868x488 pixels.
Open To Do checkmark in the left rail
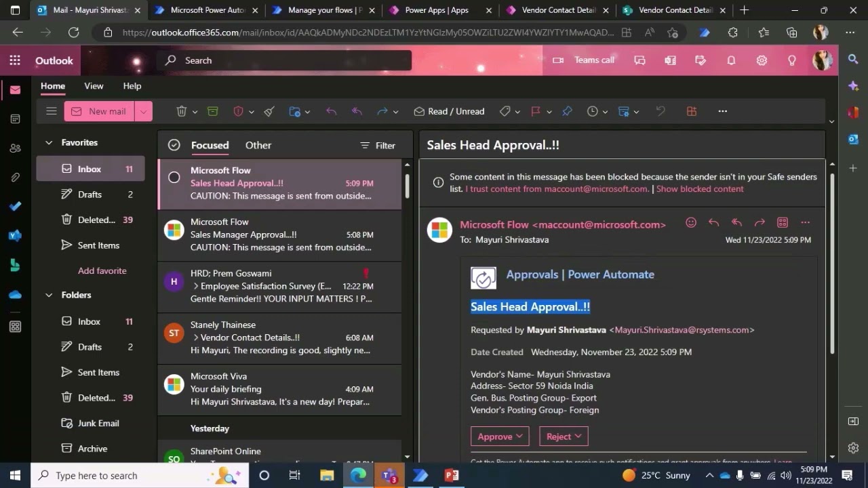(x=15, y=206)
